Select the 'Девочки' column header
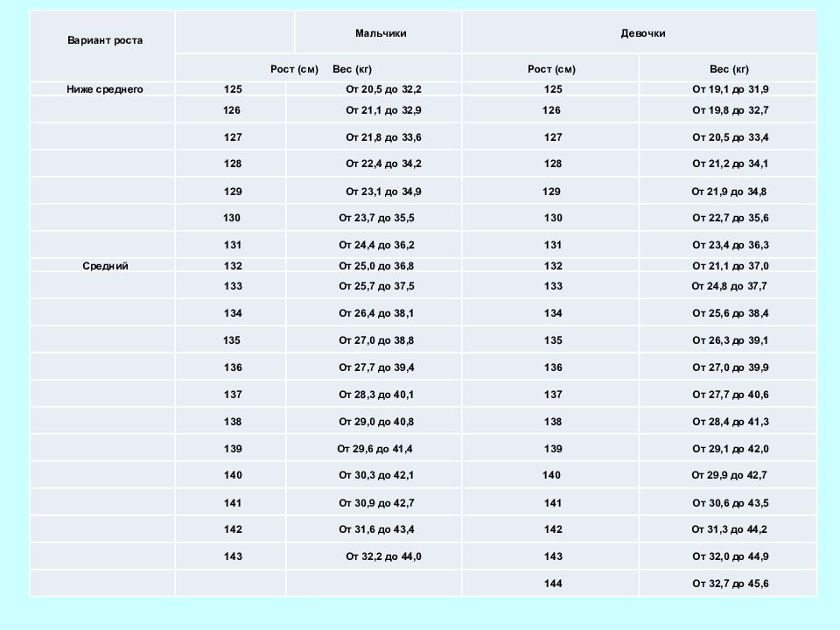Viewport: 840px width, 630px height. (x=643, y=33)
